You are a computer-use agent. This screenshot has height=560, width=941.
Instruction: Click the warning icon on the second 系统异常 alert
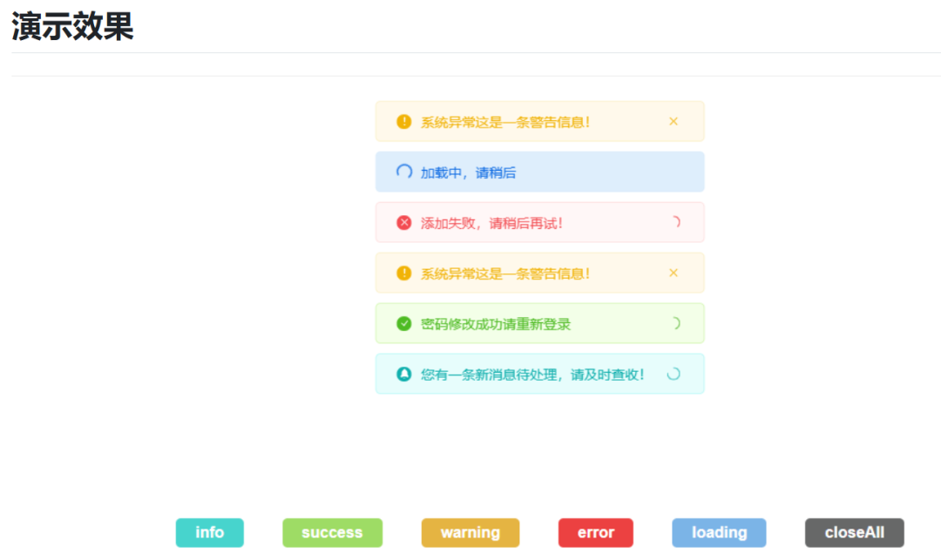403,273
